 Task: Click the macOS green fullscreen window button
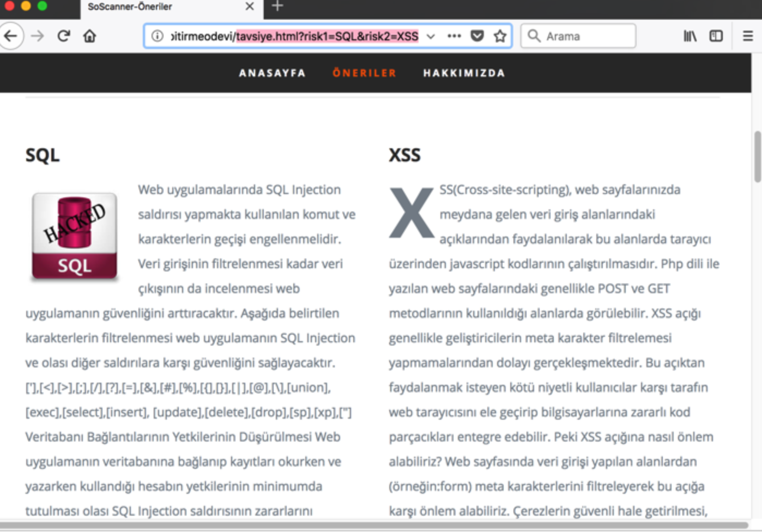(x=42, y=6)
